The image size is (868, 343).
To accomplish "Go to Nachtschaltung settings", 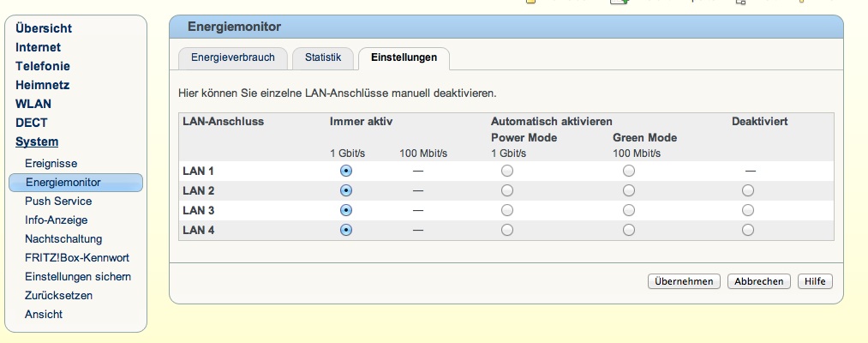I will coord(63,238).
